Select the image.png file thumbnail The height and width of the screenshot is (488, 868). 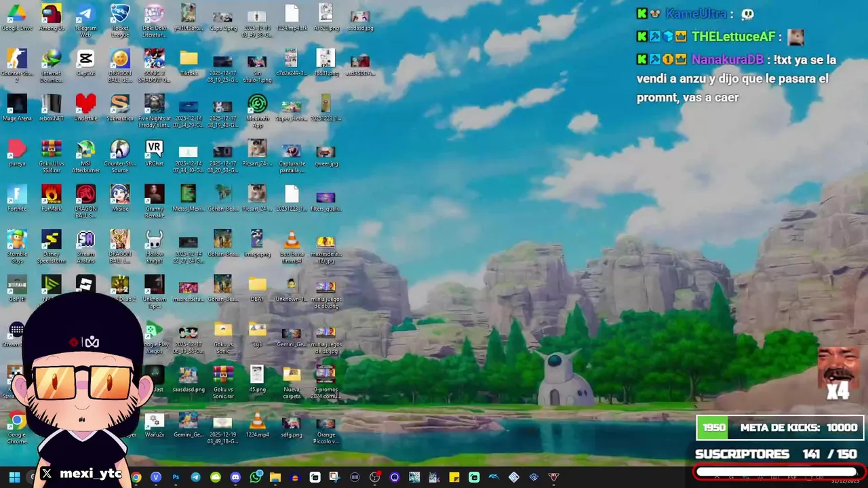(x=257, y=244)
